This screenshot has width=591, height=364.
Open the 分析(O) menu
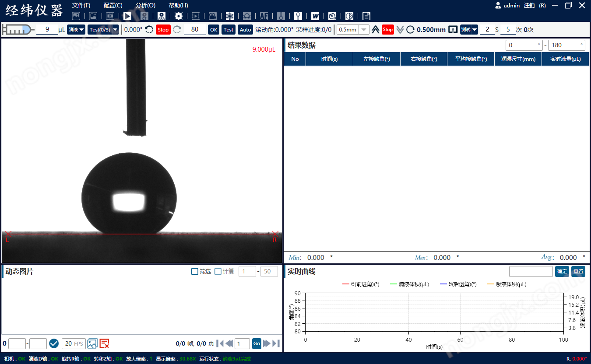coord(145,5)
